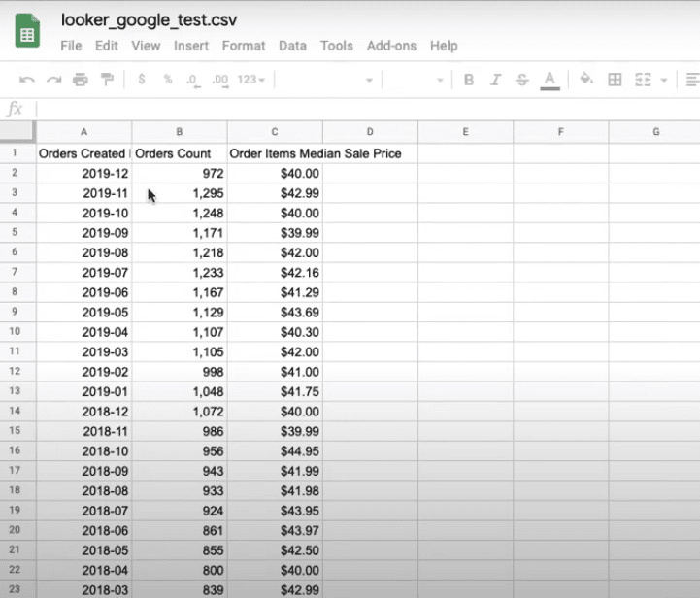Image resolution: width=700 pixels, height=598 pixels.
Task: Click the select-all corner box
Action: point(17,132)
